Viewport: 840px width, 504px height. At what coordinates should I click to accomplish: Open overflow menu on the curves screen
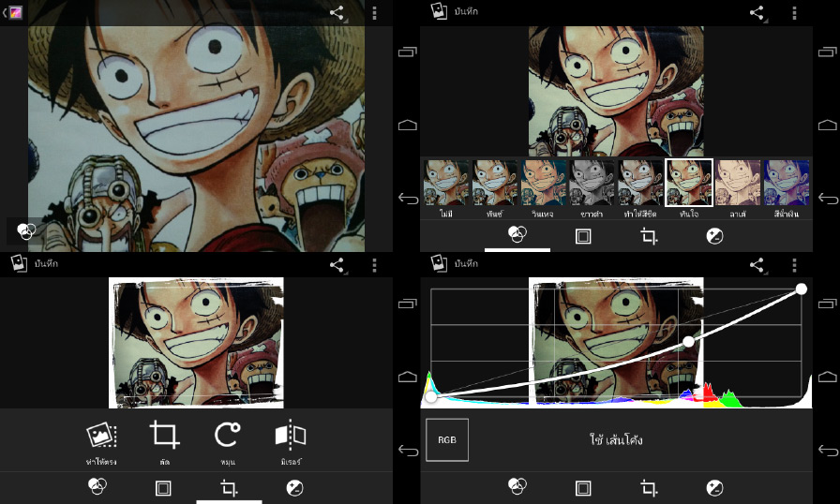click(x=794, y=265)
